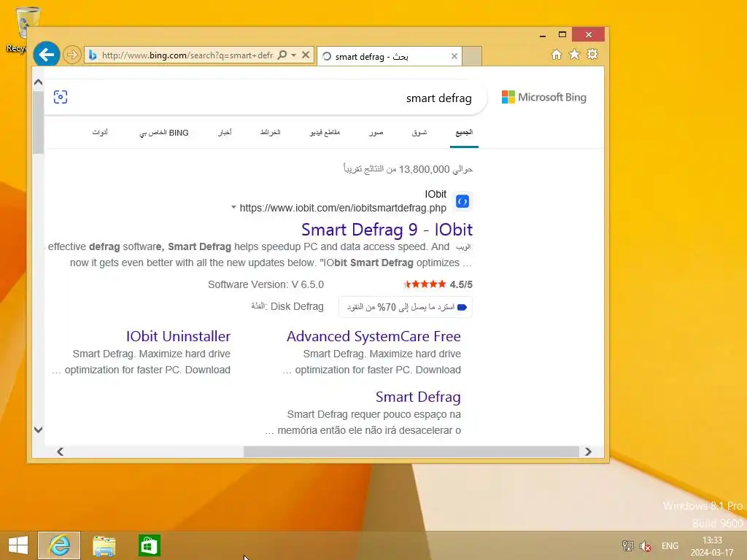Click the Bing icon in address bar
747x560 pixels.
(93, 55)
